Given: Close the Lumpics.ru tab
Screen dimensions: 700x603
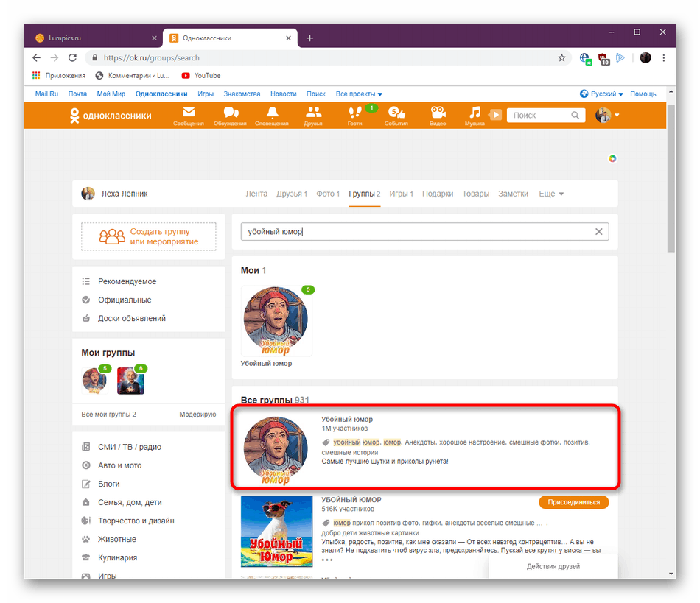Looking at the screenshot, I should point(154,38).
